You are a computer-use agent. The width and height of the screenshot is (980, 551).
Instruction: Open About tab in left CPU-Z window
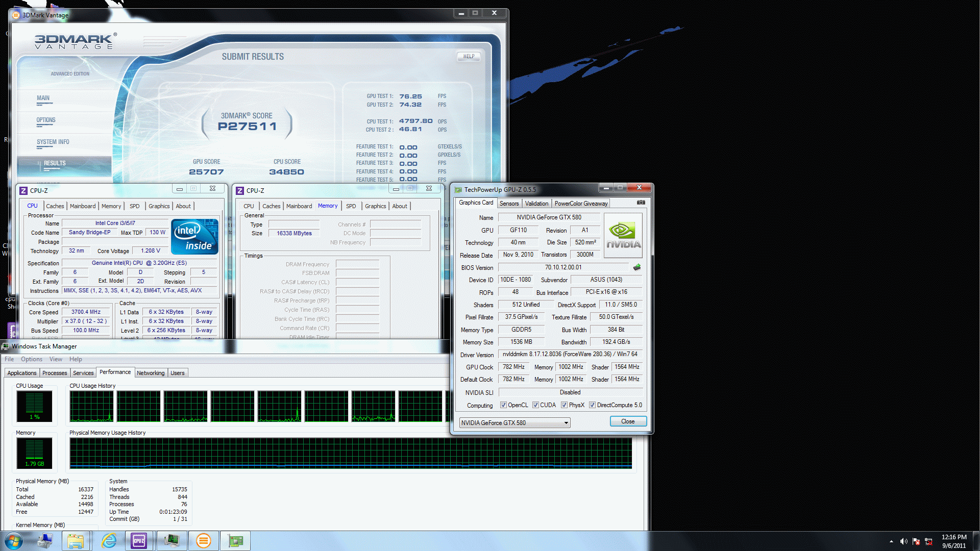click(x=183, y=206)
